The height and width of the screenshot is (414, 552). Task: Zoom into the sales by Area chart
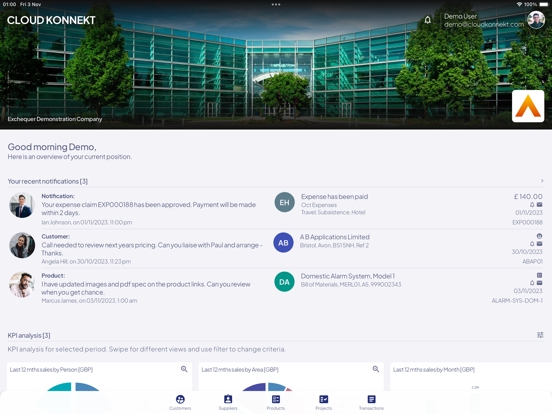point(376,369)
